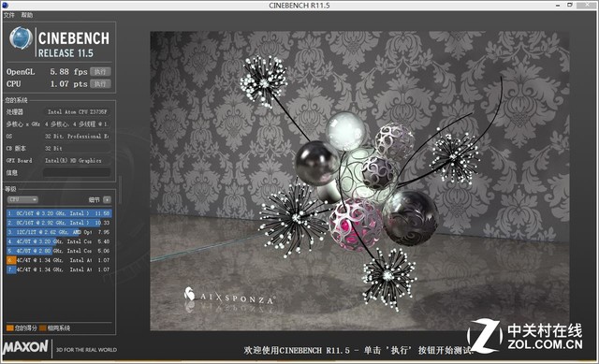Toggle the 细节 details arrow button
Screen dimensions: 599x364
click(x=107, y=199)
